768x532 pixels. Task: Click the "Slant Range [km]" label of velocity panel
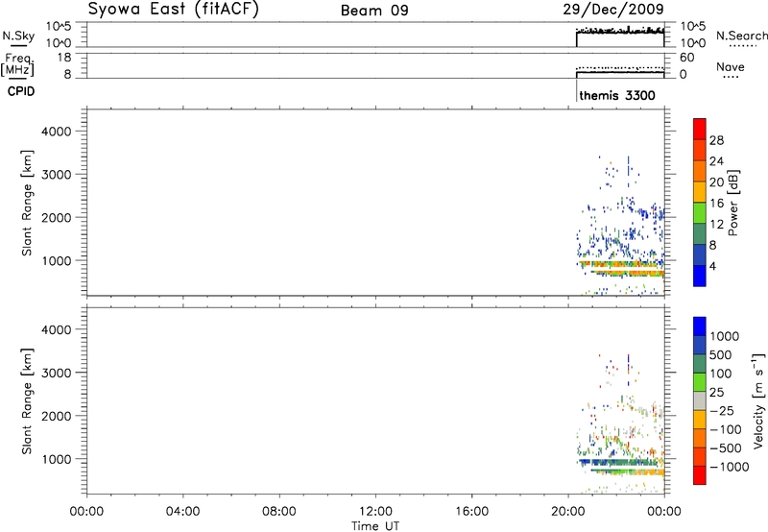pos(27,401)
